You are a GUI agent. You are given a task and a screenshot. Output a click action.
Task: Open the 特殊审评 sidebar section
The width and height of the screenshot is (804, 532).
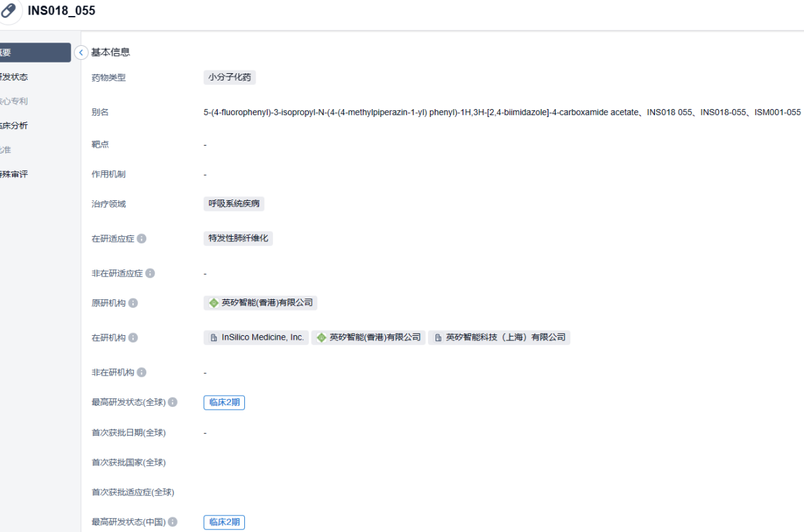[x=15, y=174]
